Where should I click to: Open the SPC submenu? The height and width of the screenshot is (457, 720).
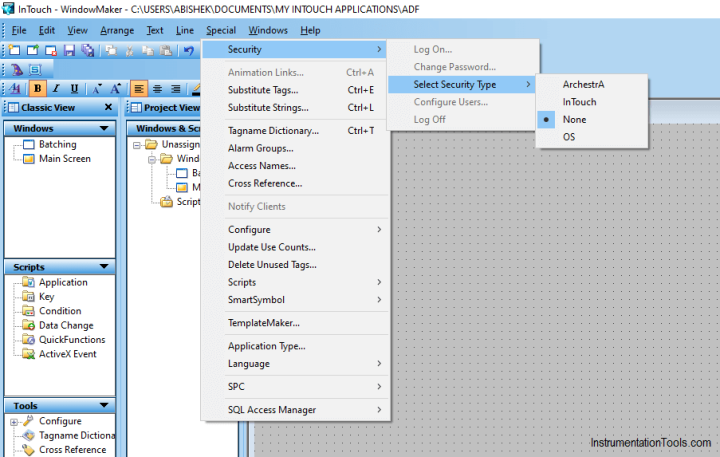(x=296, y=387)
